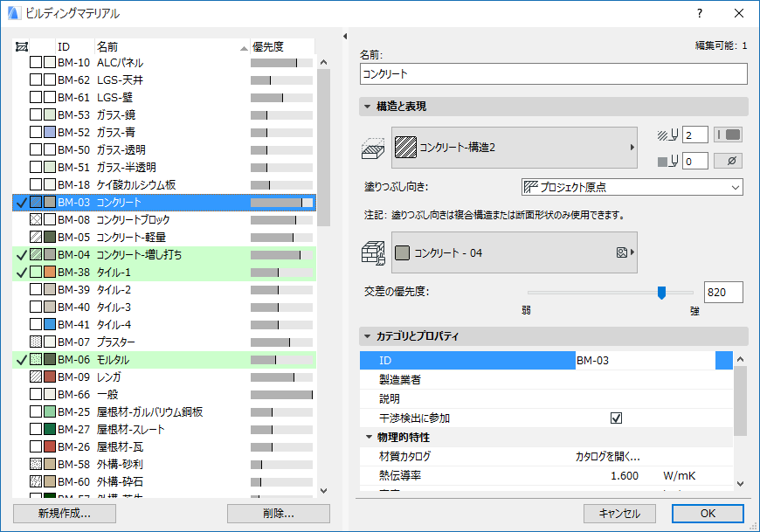
Task: Open the コンクリート-構造2 fill dropdown
Action: [515, 148]
